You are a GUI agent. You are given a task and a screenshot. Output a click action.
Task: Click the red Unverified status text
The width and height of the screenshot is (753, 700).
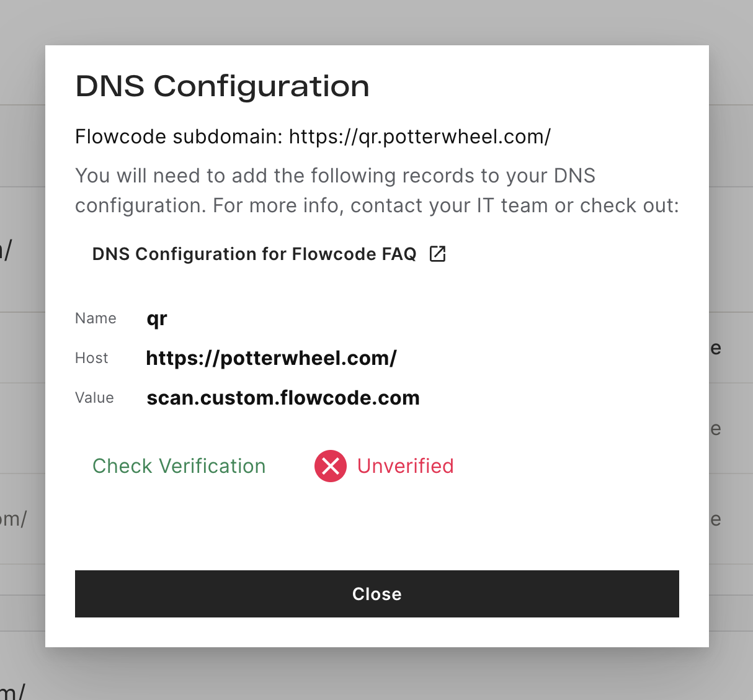405,466
